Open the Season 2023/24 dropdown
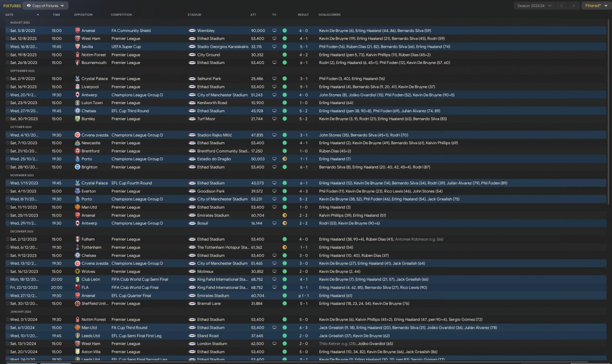Viewport: 612px width, 364px height. click(535, 6)
